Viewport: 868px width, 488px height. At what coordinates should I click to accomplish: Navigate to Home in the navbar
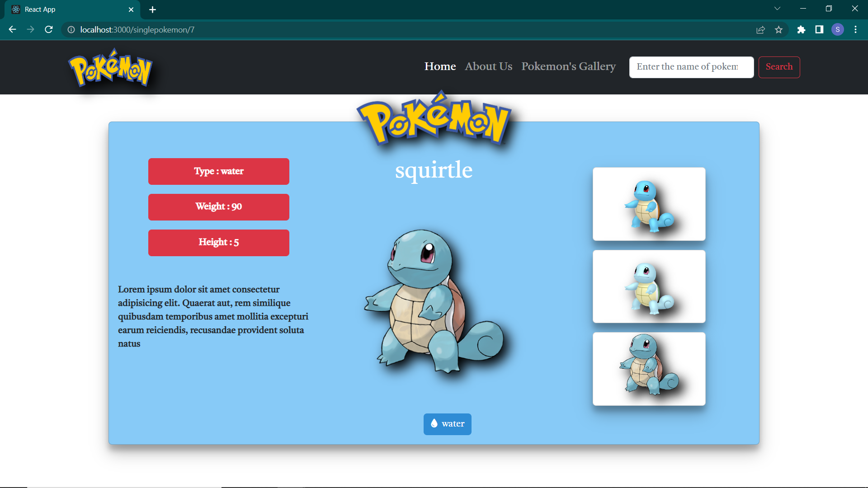point(439,66)
